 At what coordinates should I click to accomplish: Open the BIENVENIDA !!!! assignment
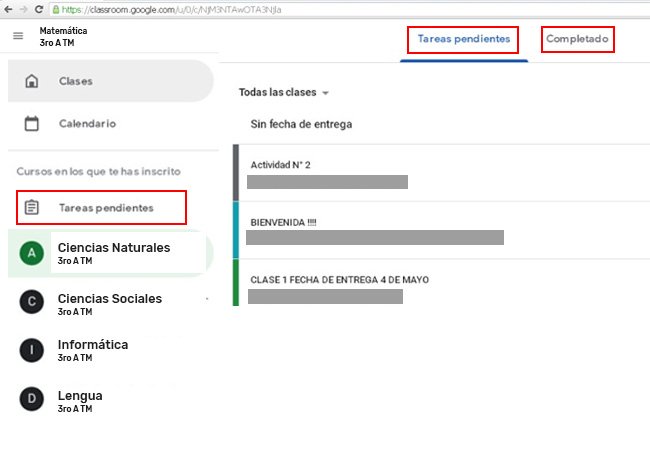pyautogui.click(x=284, y=222)
